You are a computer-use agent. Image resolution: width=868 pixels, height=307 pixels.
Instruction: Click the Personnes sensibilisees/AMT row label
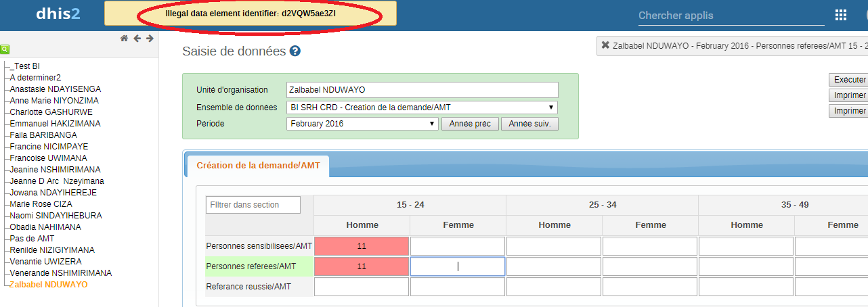coord(259,246)
